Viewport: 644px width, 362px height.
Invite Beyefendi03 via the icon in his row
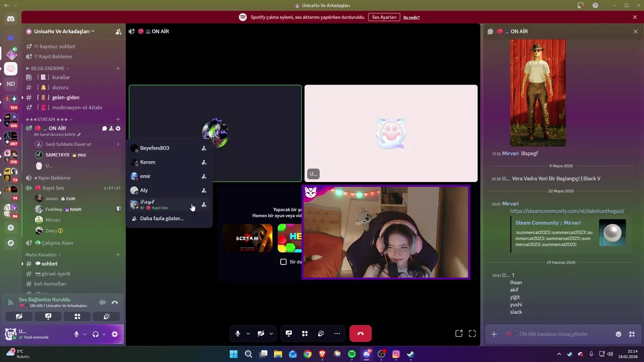click(x=204, y=148)
